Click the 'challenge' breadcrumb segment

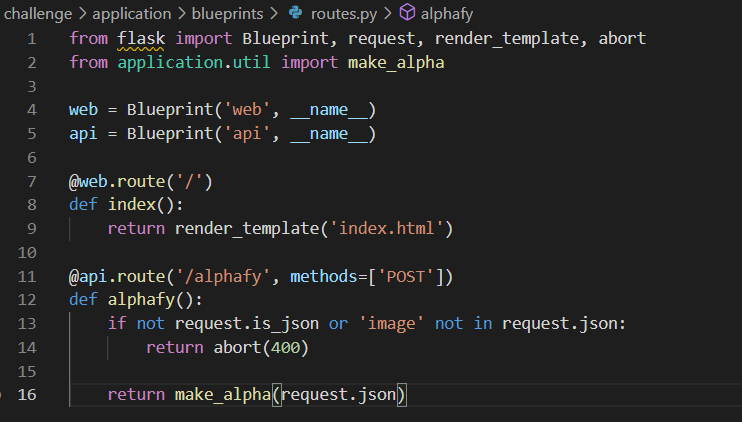click(38, 14)
